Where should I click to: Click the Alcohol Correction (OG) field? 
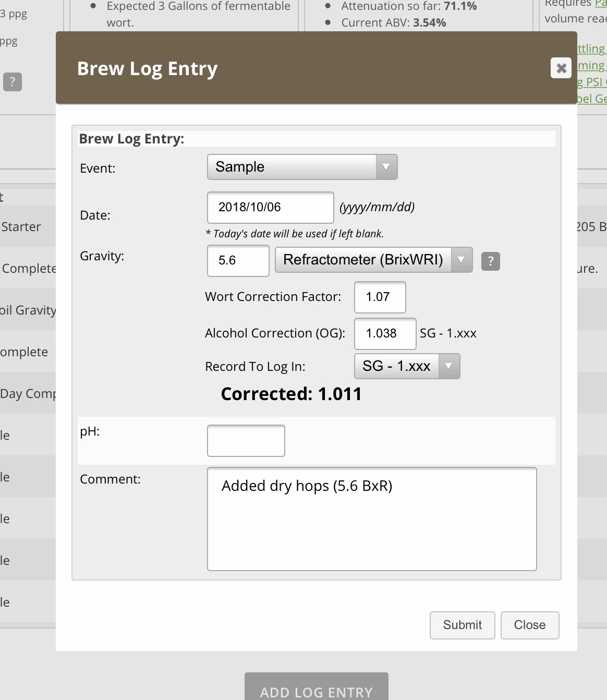385,334
